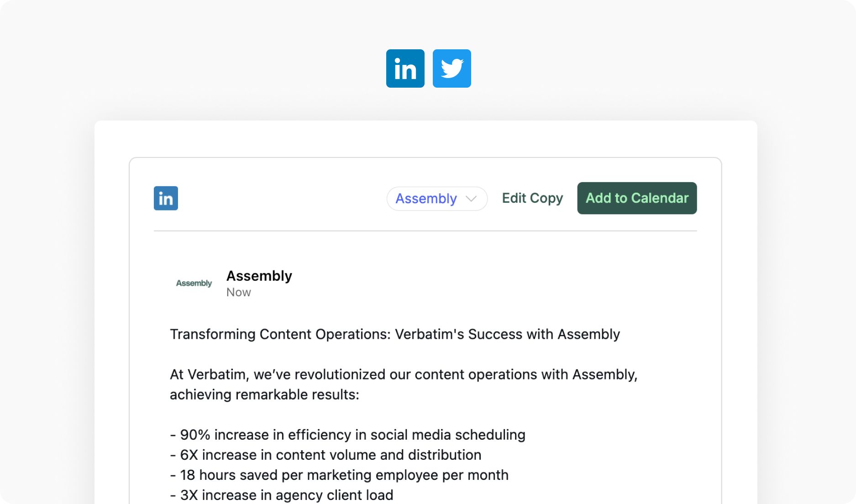Click empty white card area above the post preview
The height and width of the screenshot is (504, 856).
click(425, 139)
